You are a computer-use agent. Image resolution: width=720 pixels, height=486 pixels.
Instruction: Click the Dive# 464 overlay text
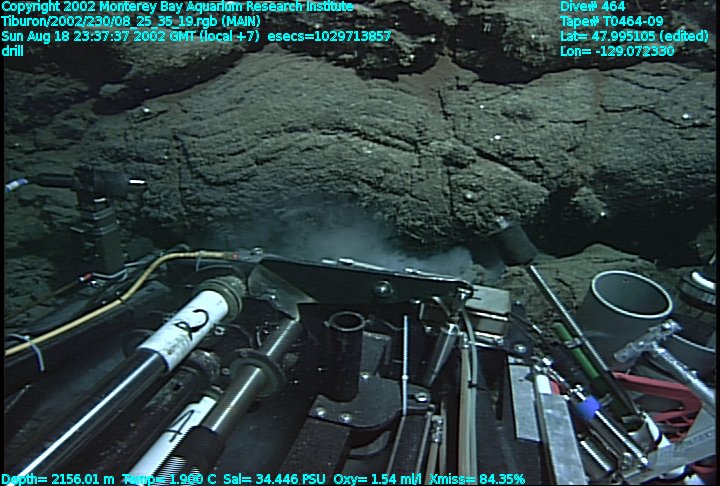[x=592, y=7]
